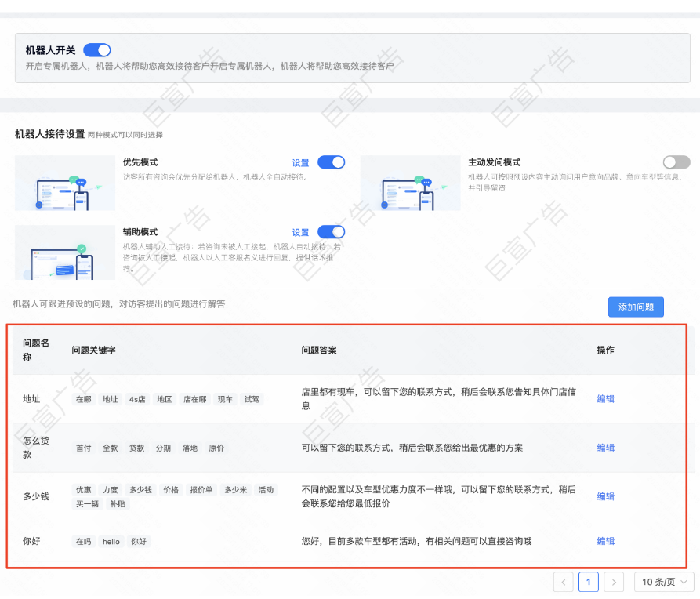
Task: Click 添加问题 to add a question
Action: 636,307
